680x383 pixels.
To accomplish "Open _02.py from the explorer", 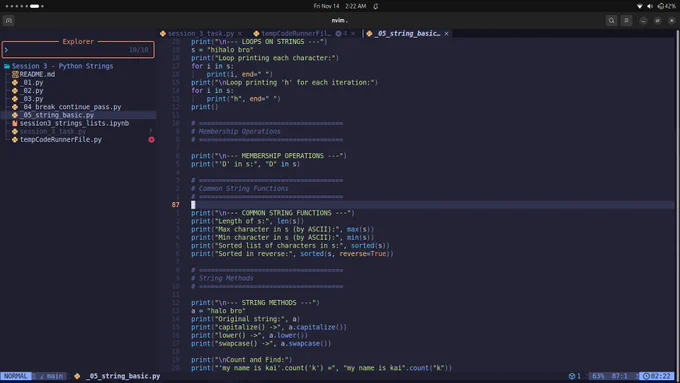I will click(x=32, y=91).
